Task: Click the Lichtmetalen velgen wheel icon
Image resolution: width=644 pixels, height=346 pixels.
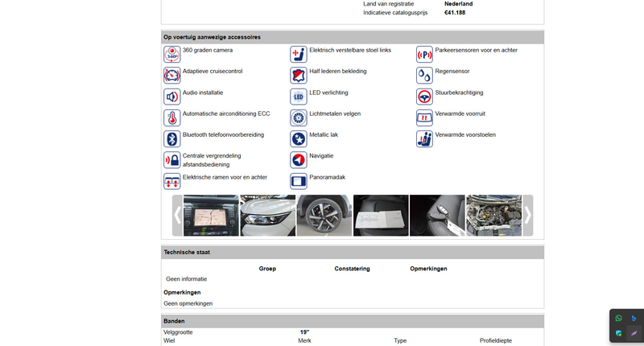Action: point(298,117)
